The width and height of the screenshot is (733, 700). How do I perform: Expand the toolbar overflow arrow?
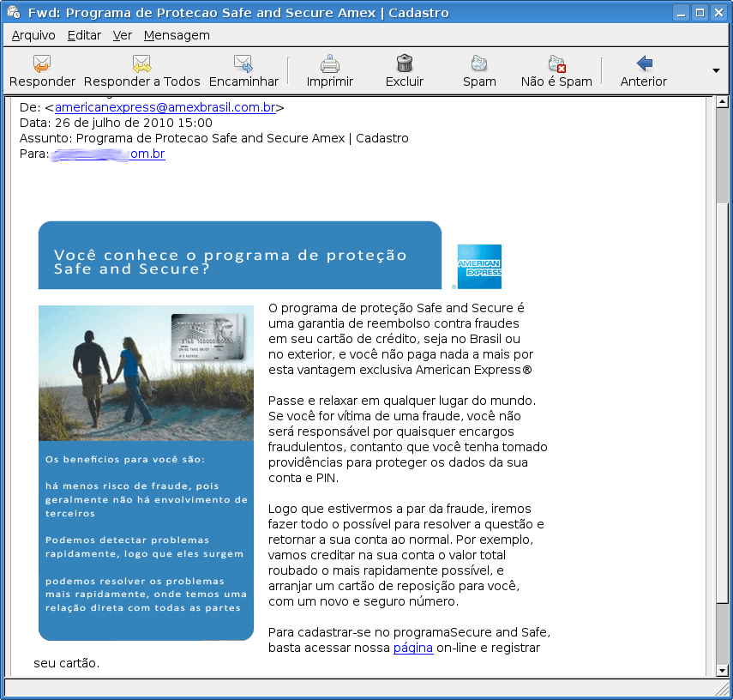coord(716,70)
